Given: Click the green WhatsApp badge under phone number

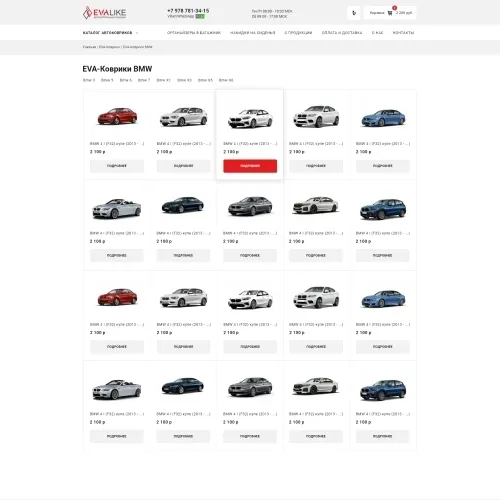Looking at the screenshot, I should tap(200, 16).
